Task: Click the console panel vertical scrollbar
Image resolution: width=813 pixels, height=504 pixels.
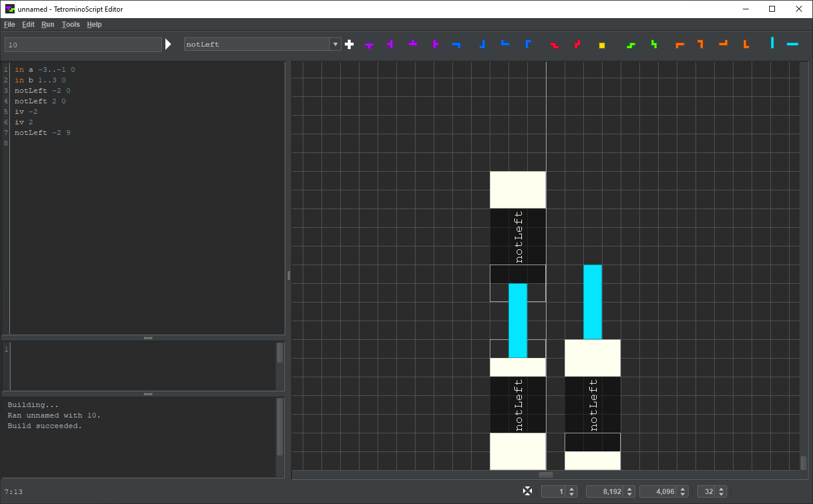Action: pyautogui.click(x=280, y=428)
